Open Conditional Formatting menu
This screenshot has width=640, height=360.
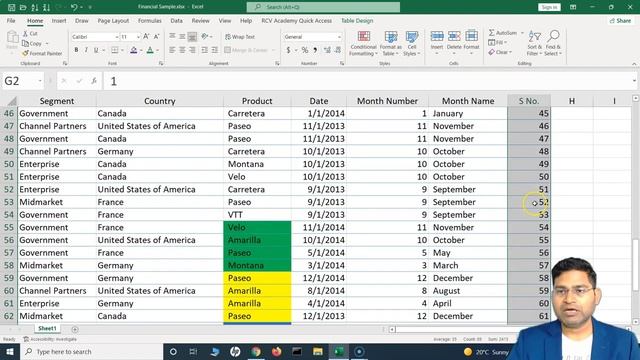tap(363, 43)
